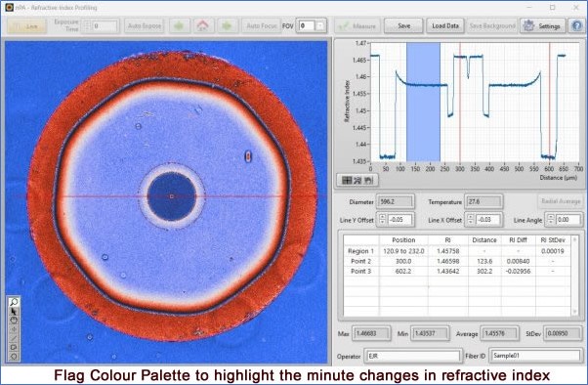Screen dimensions: 588x385
Task: Click the Load Data button
Action: [x=445, y=25]
